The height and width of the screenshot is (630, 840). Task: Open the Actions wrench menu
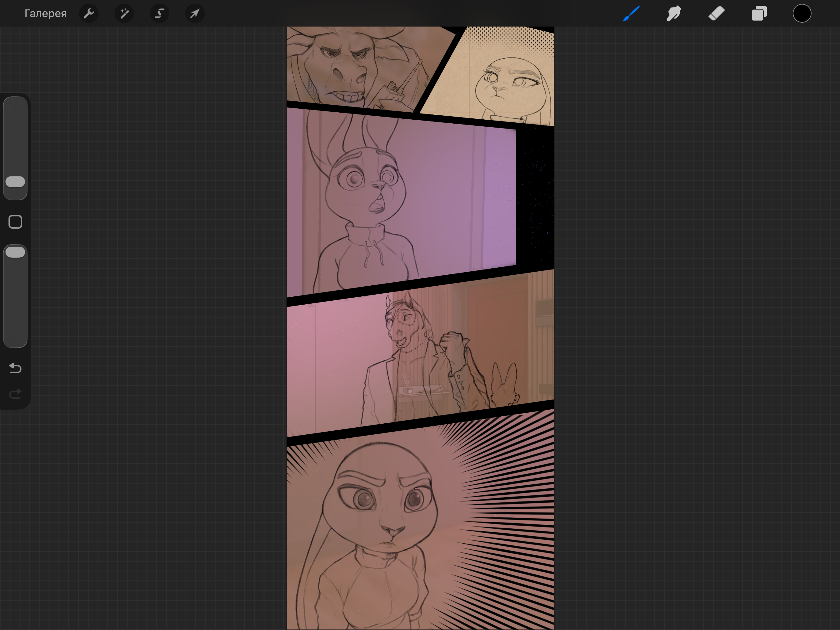89,14
